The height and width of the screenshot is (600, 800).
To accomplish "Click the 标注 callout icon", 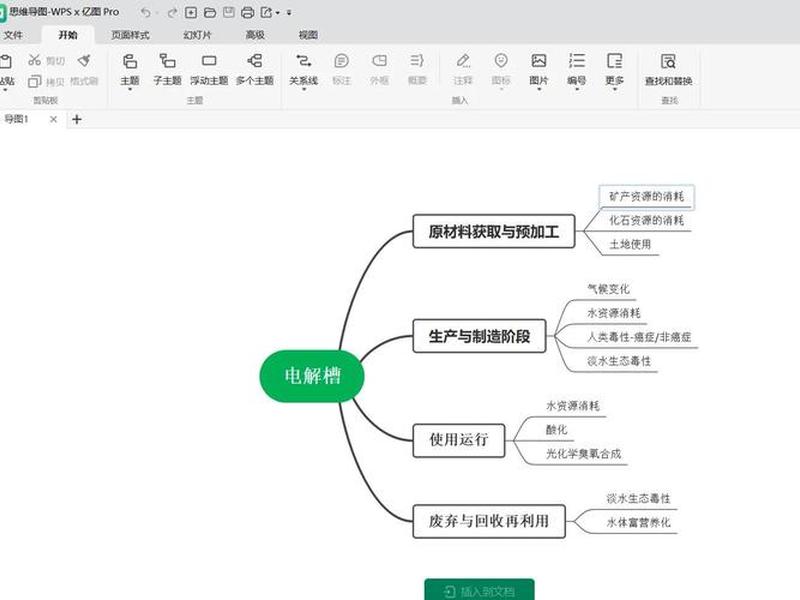I will pyautogui.click(x=341, y=61).
